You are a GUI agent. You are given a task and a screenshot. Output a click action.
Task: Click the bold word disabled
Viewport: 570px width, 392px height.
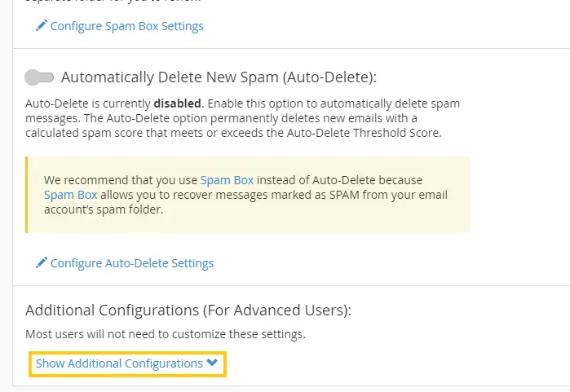(177, 104)
